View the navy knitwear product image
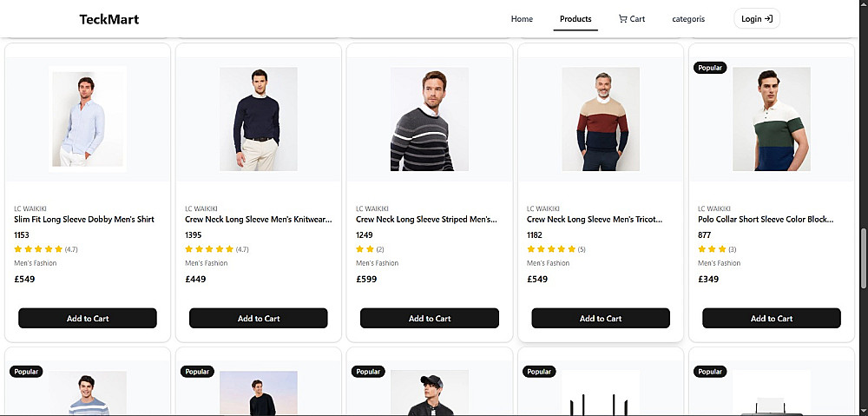The width and height of the screenshot is (868, 416). click(259, 119)
